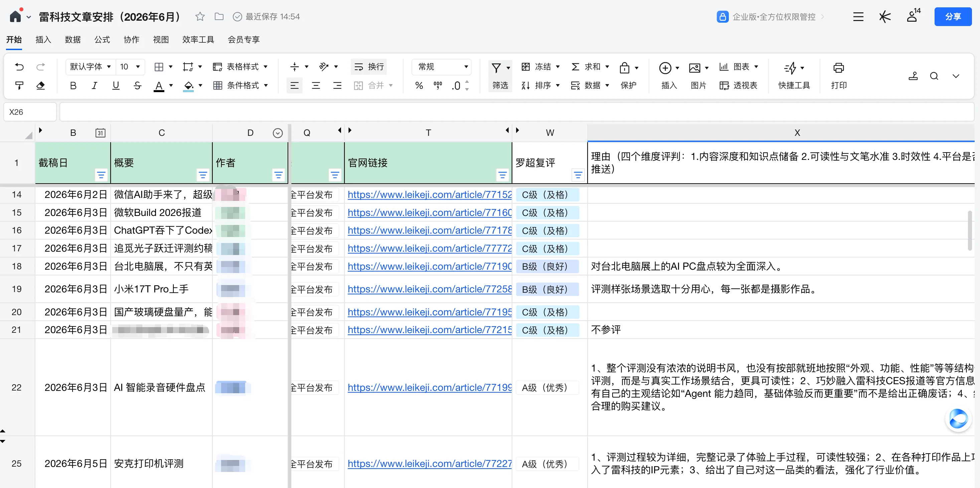Open the collaborators icon with badge 14
The image size is (980, 488).
click(x=913, y=16)
